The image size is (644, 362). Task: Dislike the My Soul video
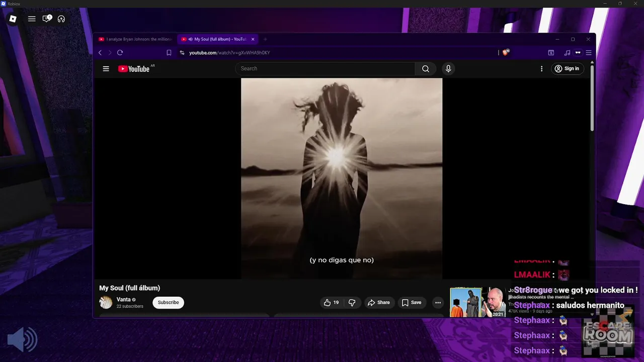[352, 303]
